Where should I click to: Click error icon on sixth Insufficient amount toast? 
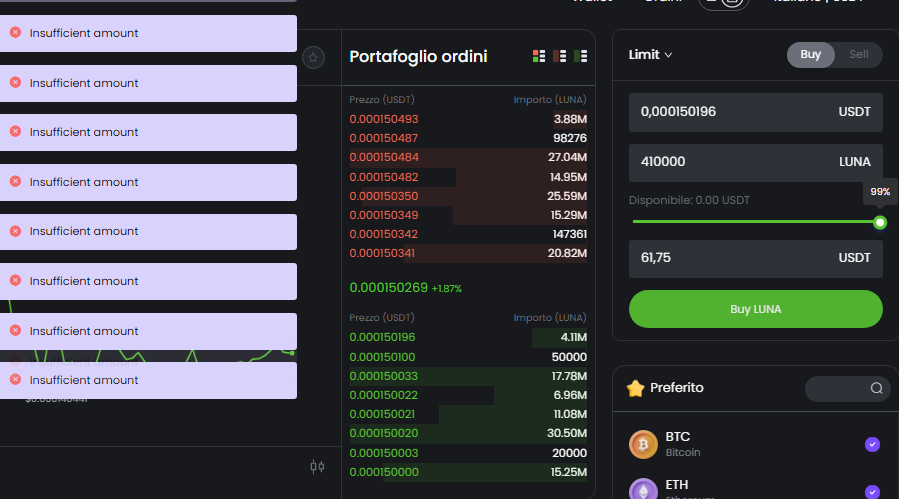pos(15,281)
